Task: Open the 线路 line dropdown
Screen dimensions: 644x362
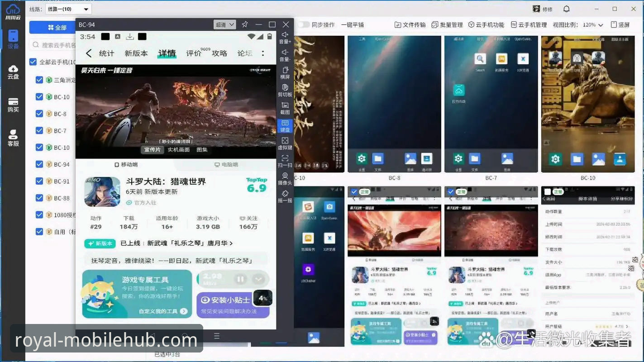Action: (x=68, y=9)
